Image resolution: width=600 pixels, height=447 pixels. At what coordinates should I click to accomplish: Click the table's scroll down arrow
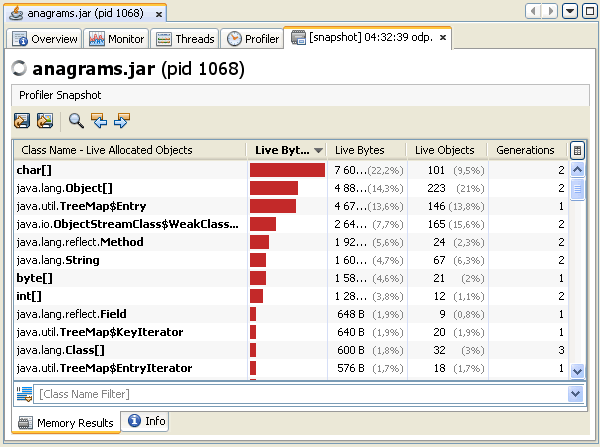pos(577,371)
